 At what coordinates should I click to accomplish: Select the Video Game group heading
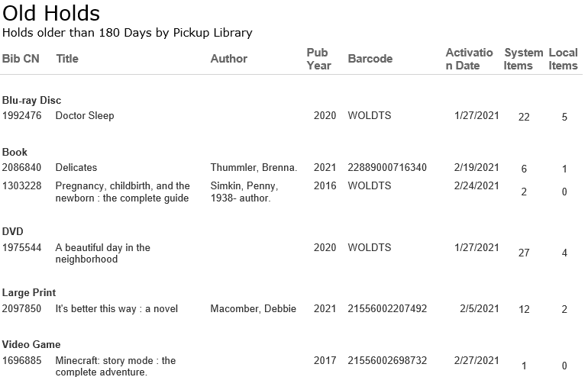[31, 345]
